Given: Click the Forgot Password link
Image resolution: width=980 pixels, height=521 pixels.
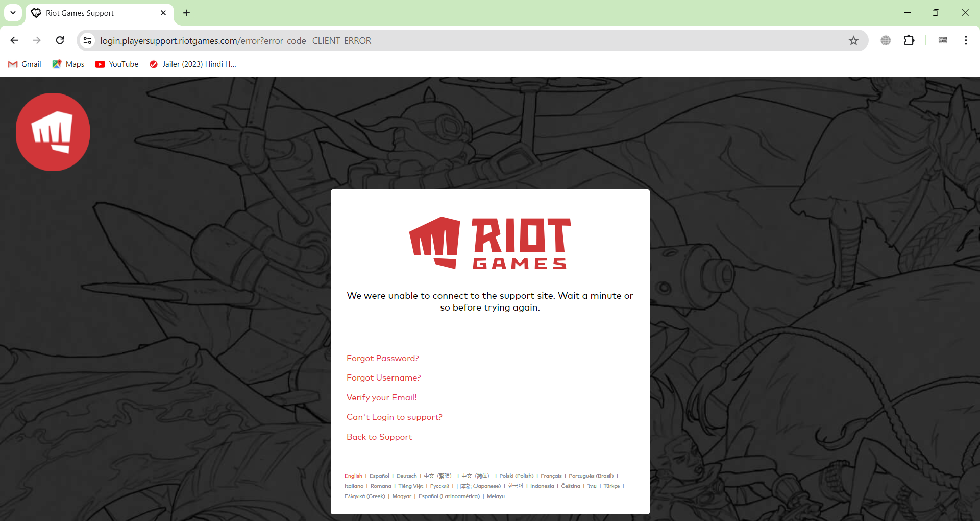Looking at the screenshot, I should coord(382,358).
